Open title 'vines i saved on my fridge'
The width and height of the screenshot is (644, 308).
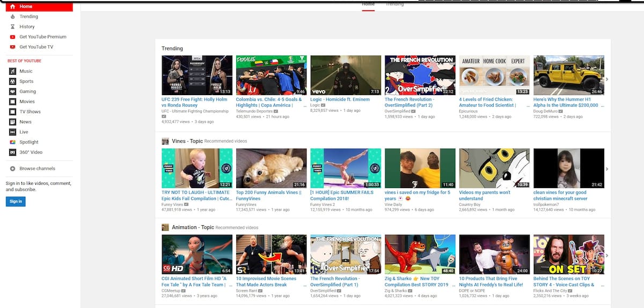(x=418, y=195)
